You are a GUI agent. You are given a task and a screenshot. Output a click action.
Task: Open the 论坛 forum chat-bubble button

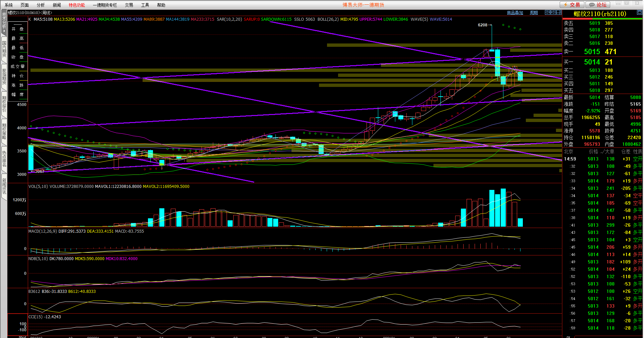tap(598, 5)
